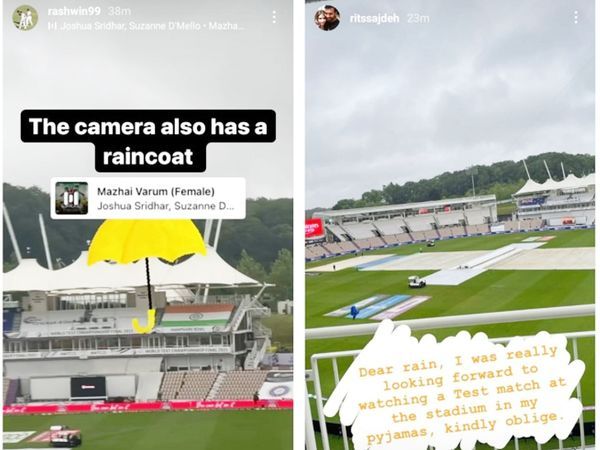Tap the 38m timestamp on left story
Screen dimensions: 600x450
click(x=119, y=11)
